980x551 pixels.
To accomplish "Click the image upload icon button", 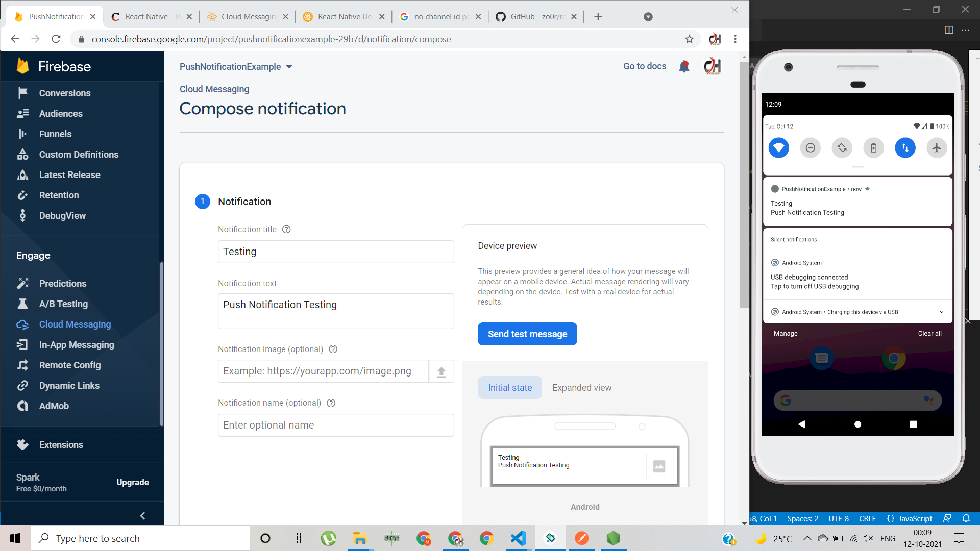I will 442,372.
